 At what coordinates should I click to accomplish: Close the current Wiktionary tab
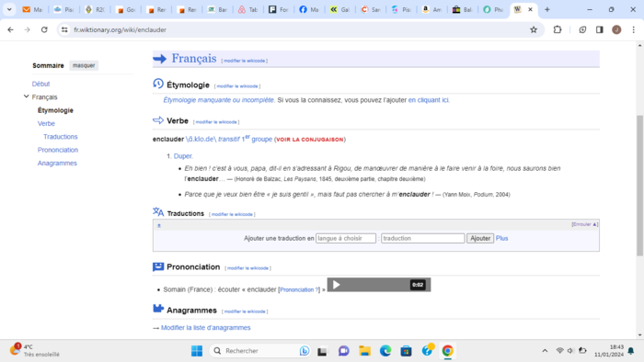(530, 9)
